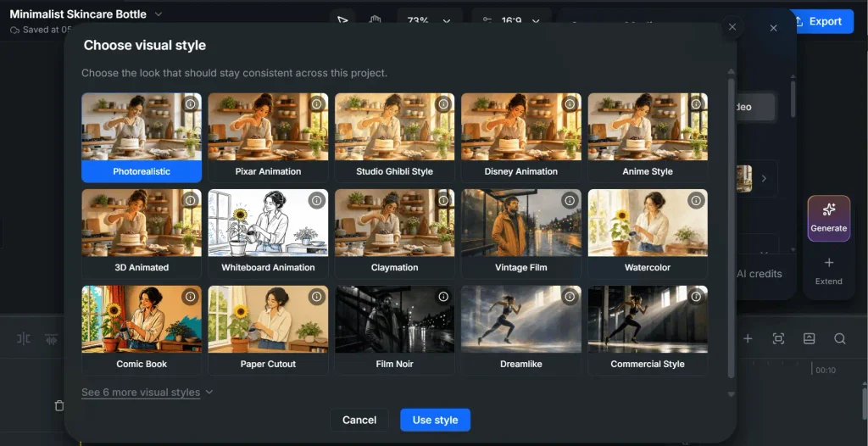The image size is (868, 446).
Task: Confirm with the Use style button
Action: [x=435, y=420]
